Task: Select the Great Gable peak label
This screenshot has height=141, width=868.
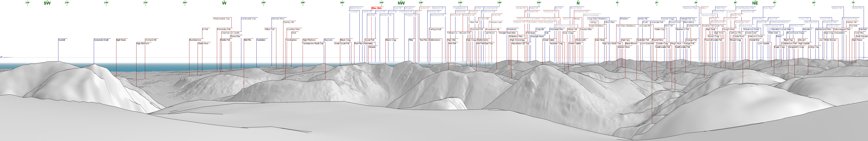Action: click(549, 40)
